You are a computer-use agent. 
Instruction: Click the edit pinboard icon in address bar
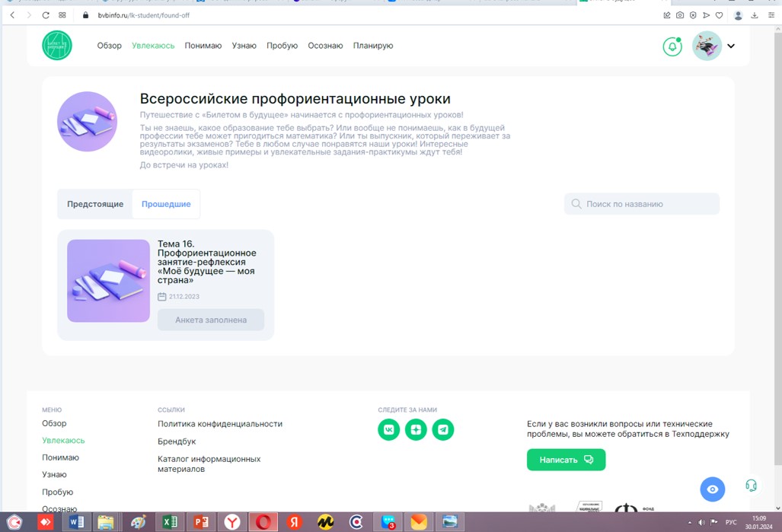tap(667, 15)
